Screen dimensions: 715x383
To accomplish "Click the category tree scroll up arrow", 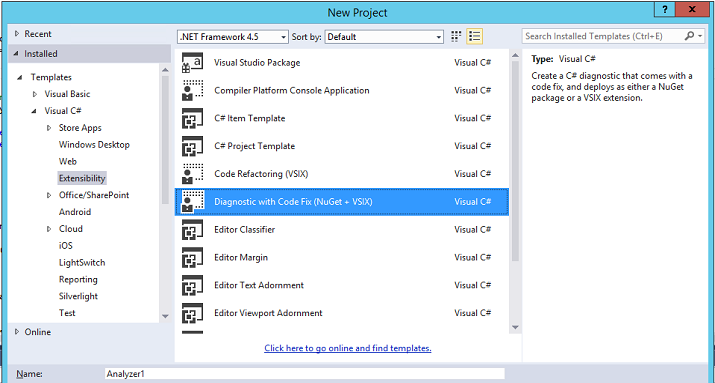I will 165,70.
